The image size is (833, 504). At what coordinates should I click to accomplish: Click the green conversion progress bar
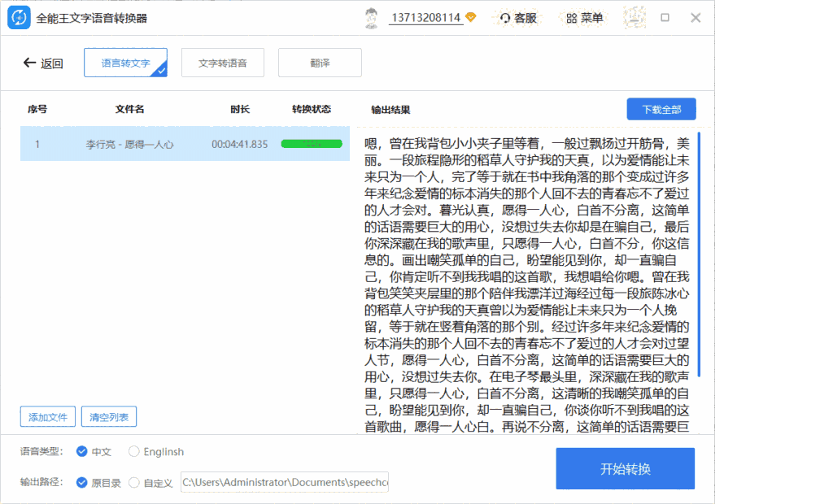click(312, 142)
